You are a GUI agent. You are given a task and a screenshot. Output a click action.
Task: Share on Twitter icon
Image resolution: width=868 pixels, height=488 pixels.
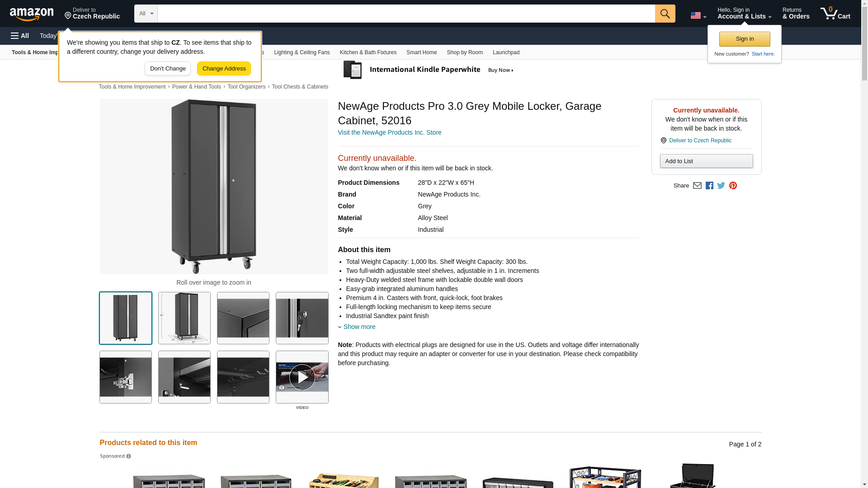coord(721,186)
